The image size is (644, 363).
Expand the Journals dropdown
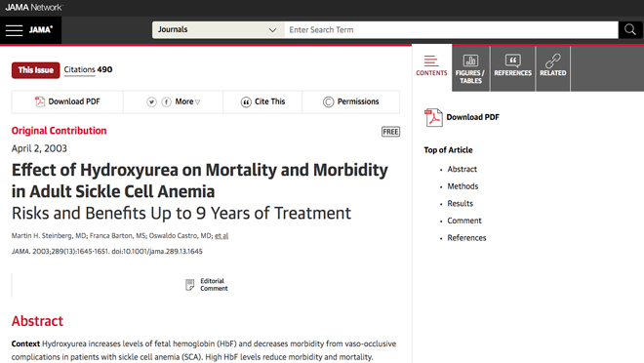click(x=219, y=30)
